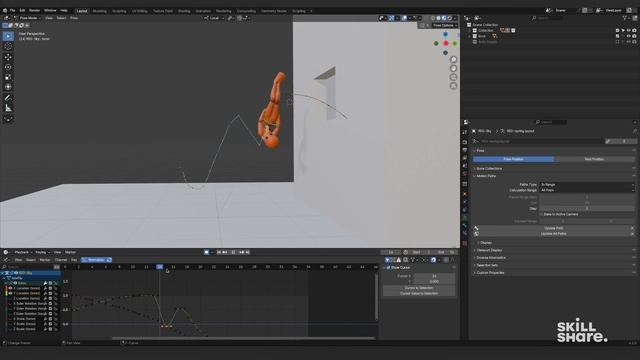Click jump to first frame control
The height and width of the screenshot is (360, 640).
[x=219, y=252]
